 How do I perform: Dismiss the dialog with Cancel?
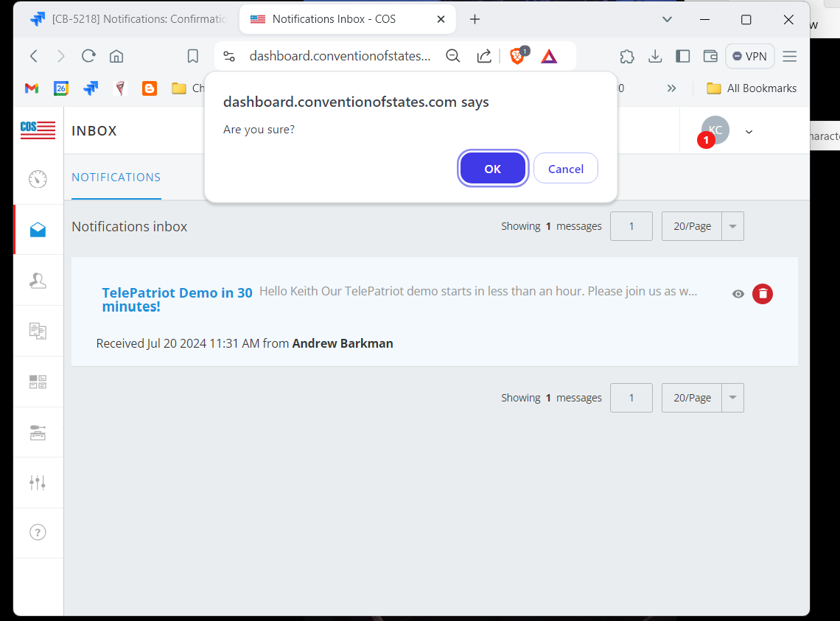[x=565, y=168]
